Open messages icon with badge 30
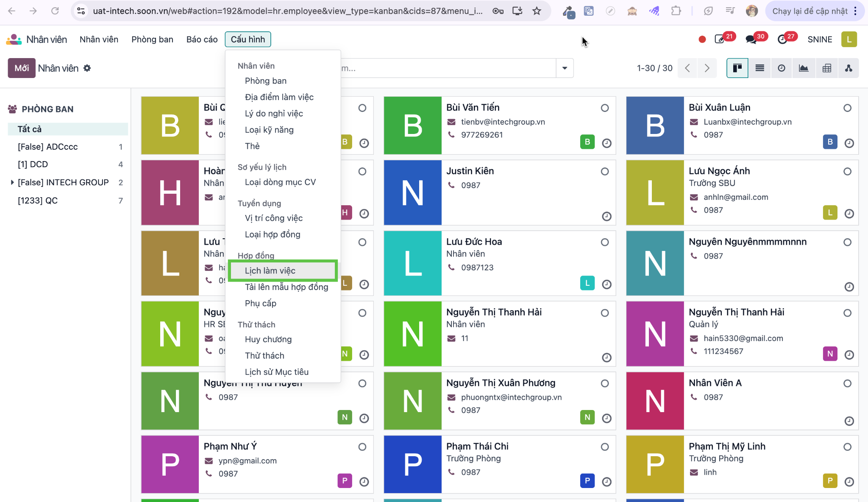Screen dimensions: 868x502 tap(751, 39)
